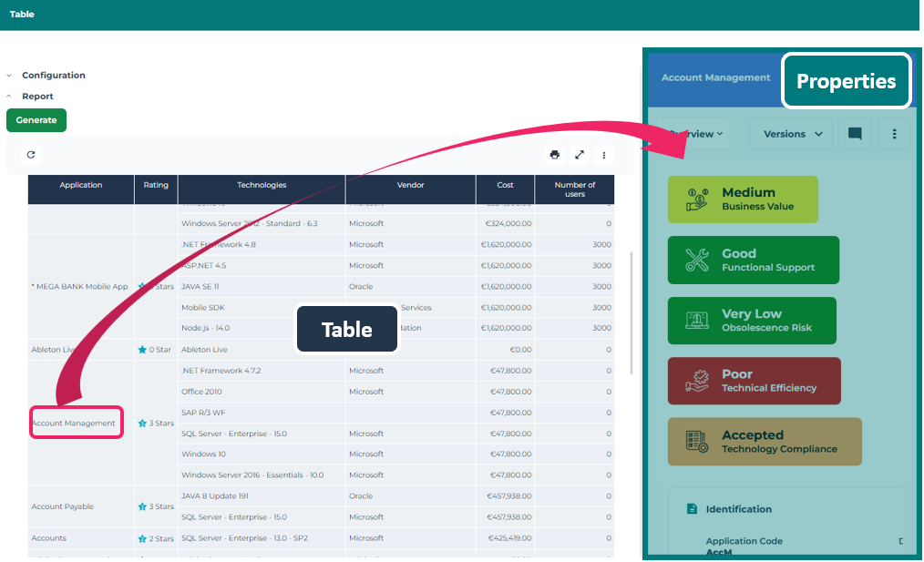Click the Generate button
The width and height of the screenshot is (924, 562).
[x=36, y=120]
